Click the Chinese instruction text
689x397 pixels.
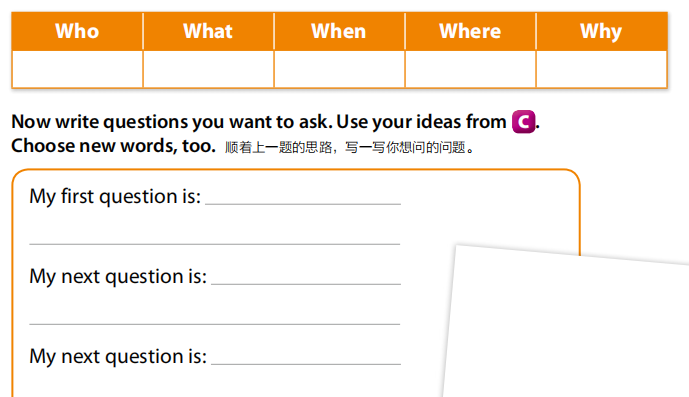[x=350, y=147]
